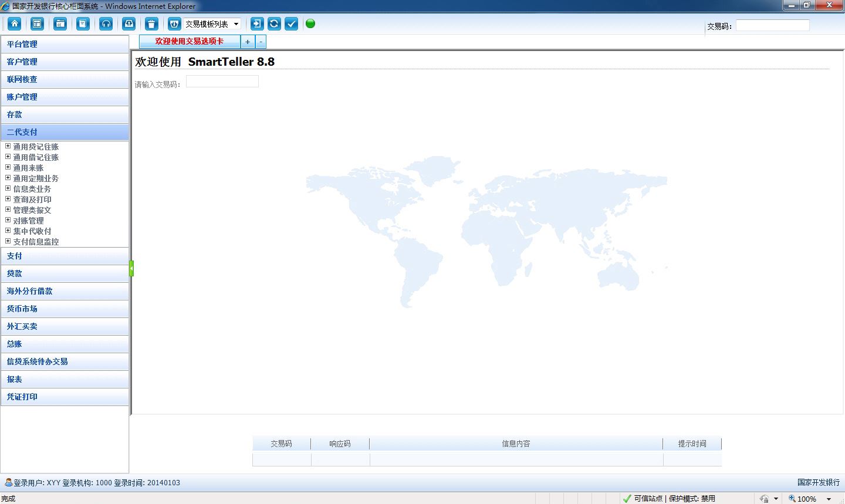Expand the 通用贷记往账 tree node
This screenshot has height=504, width=845.
(8, 147)
